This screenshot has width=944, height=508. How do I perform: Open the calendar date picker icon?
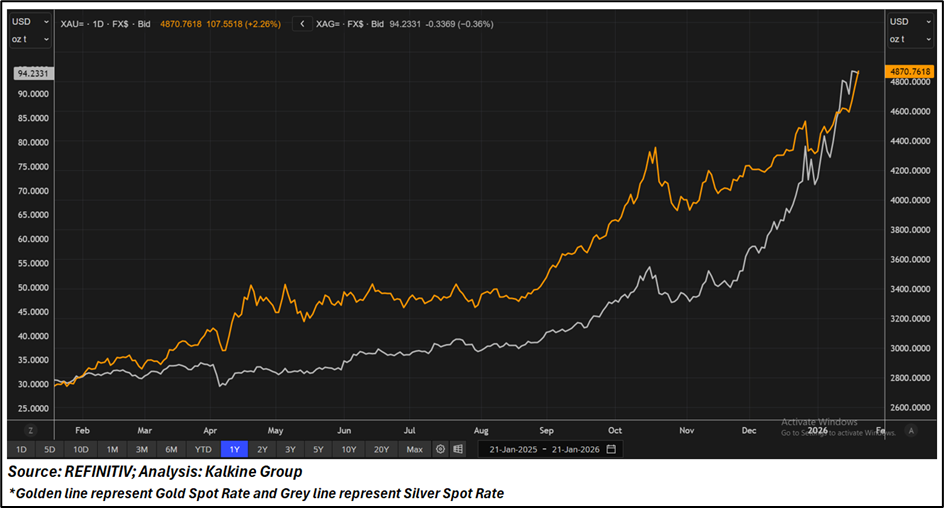point(611,449)
